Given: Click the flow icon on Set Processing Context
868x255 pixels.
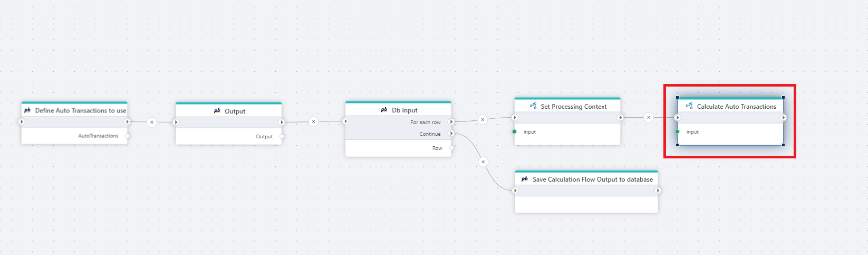Looking at the screenshot, I should point(533,106).
